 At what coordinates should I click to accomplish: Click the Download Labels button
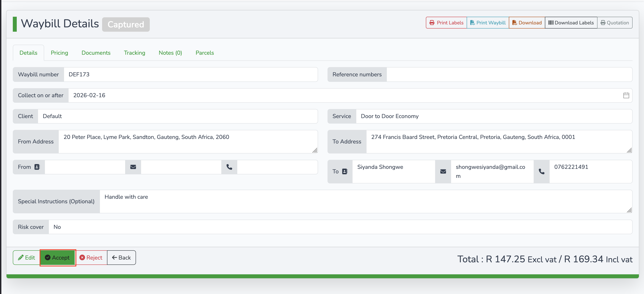(x=571, y=23)
